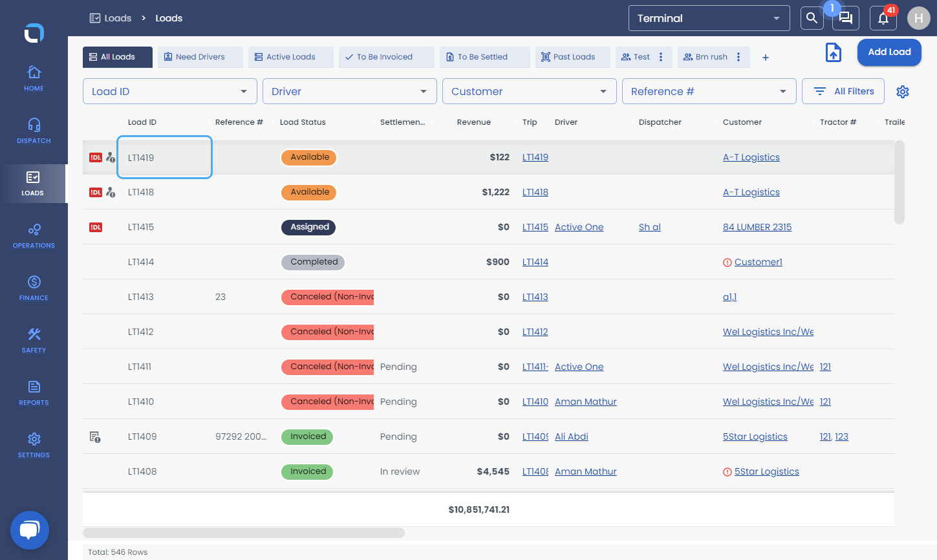
Task: Open driver link Ali Abdi
Action: tap(572, 436)
